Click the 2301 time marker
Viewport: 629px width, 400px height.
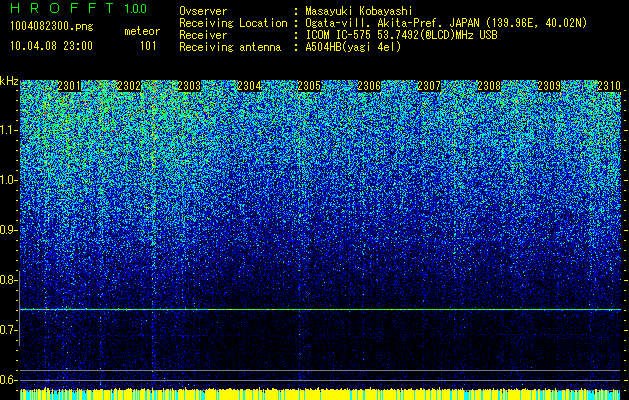point(69,86)
